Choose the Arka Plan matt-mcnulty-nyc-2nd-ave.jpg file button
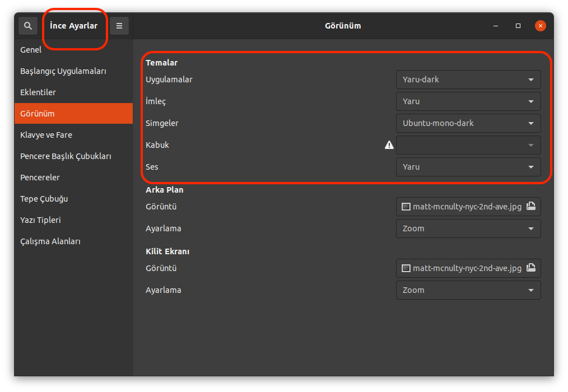 [466, 207]
